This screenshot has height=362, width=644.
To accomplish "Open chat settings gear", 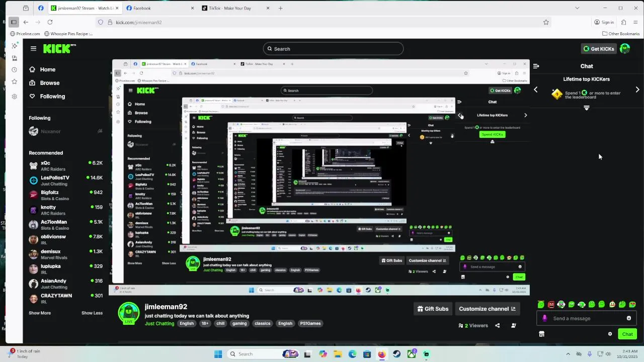I will tap(610, 334).
